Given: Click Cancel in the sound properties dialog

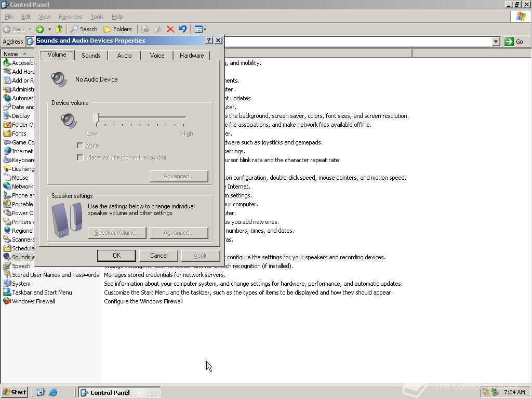Looking at the screenshot, I should (x=159, y=256).
